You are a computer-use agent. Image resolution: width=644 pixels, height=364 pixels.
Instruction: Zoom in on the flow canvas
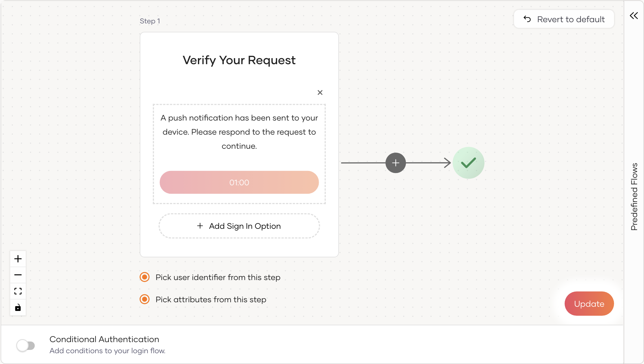pyautogui.click(x=18, y=258)
